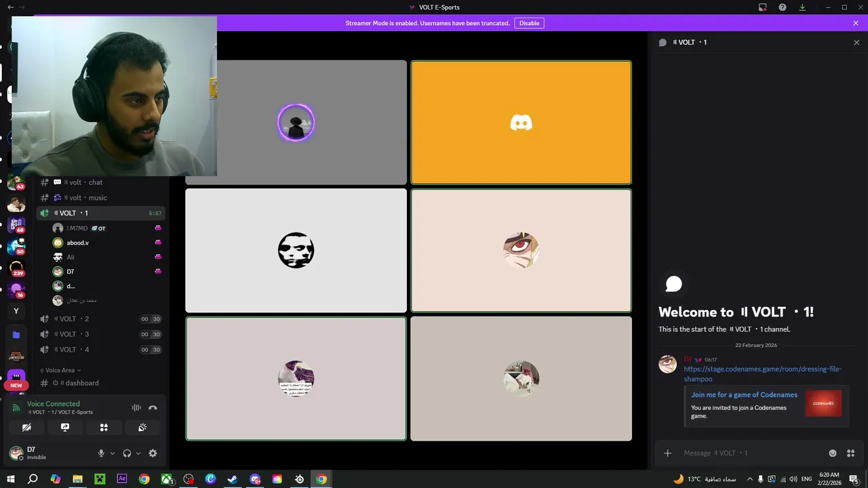Share your screen button
Viewport: 868px width, 488px height.
(65, 428)
